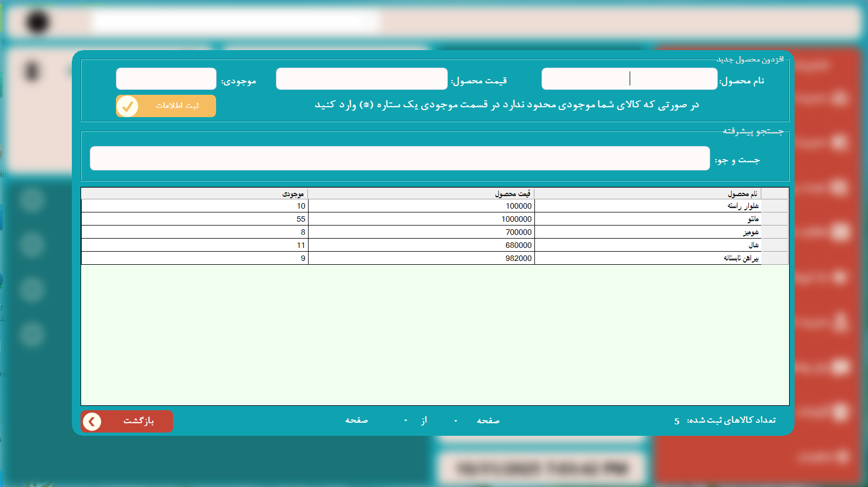Click the checkmark icon on ثبت اطلاعات
Screen dimensions: 868x487
127,106
